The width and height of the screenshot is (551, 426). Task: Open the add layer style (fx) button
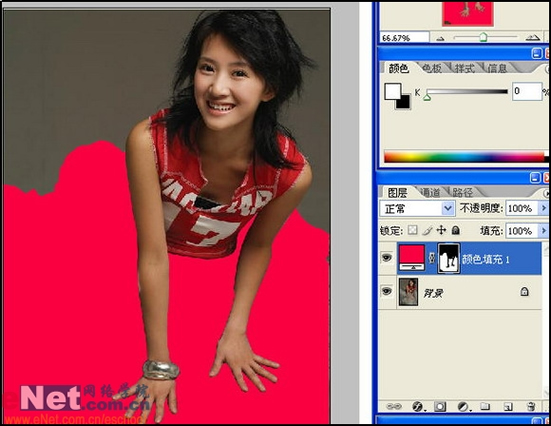point(418,407)
